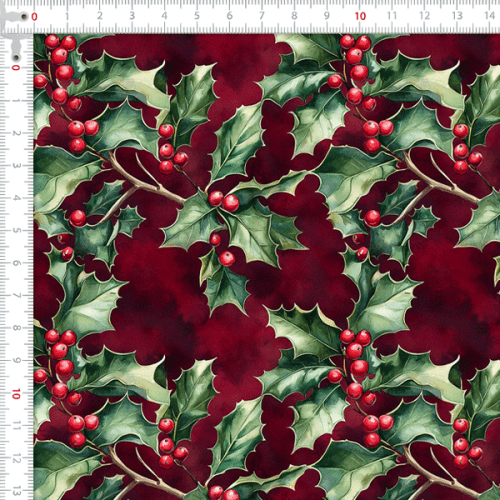Select the 7 mark on the top ruler
The height and width of the screenshot is (500, 500).
click(262, 16)
